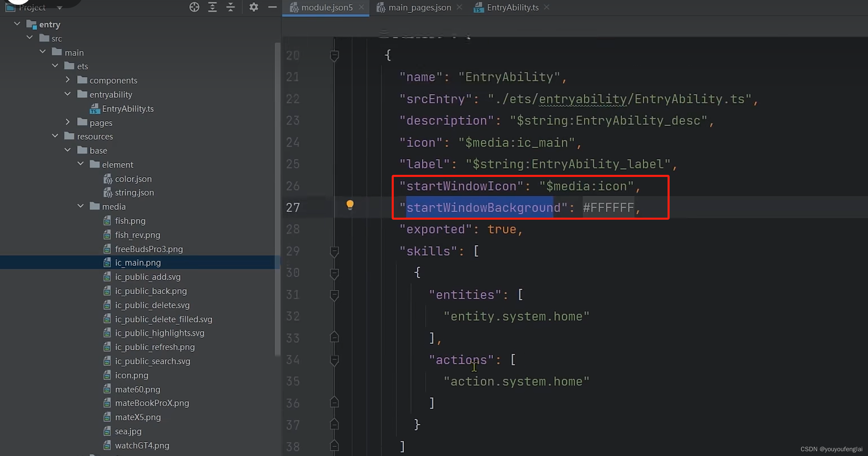
Task: Close the EntryAbility.ts tab
Action: pyautogui.click(x=546, y=7)
